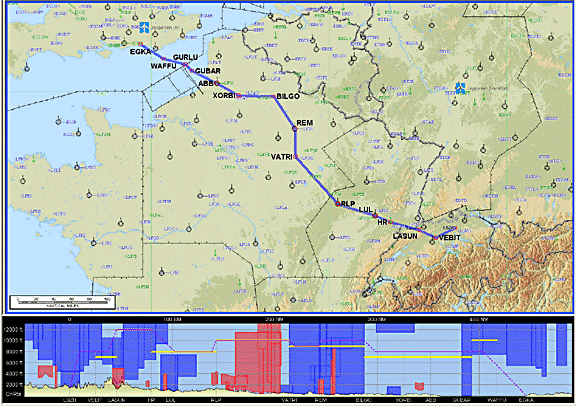Click the XORBI waypoint label
Screen dimensions: 576x406
click(224, 96)
